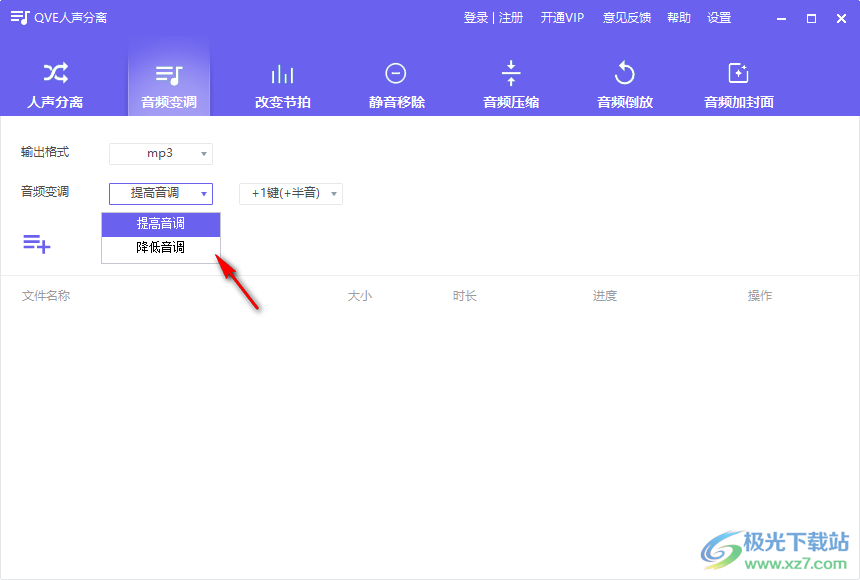Select 降低音调 from the open dropdown
Screen dimensions: 860x580
160,248
